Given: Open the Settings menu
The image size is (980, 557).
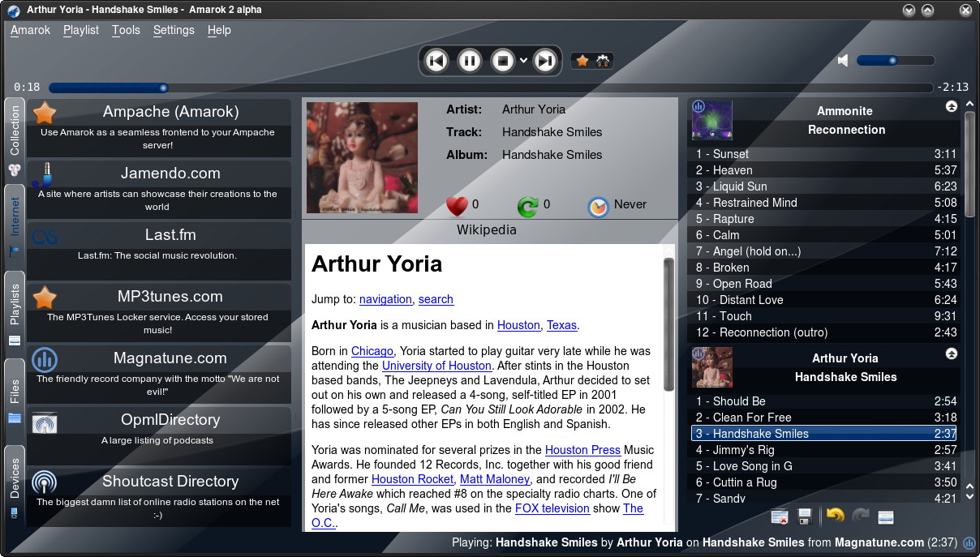Looking at the screenshot, I should [174, 30].
